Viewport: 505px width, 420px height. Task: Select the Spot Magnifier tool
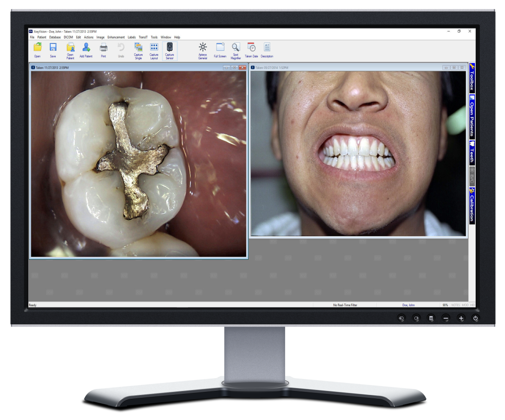tap(236, 48)
